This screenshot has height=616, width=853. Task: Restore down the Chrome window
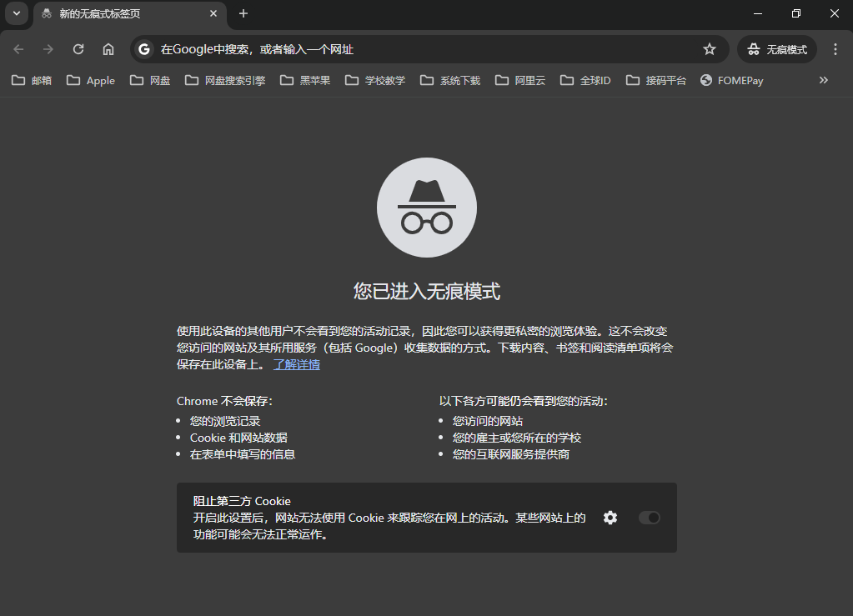795,13
